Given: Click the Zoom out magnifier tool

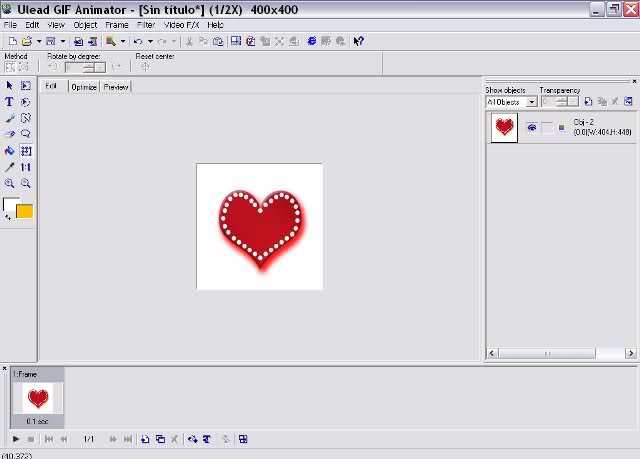Looking at the screenshot, I should point(26,183).
